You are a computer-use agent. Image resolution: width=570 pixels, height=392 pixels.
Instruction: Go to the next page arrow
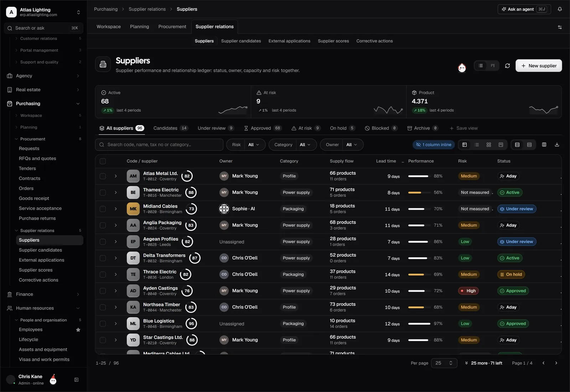[556, 363]
